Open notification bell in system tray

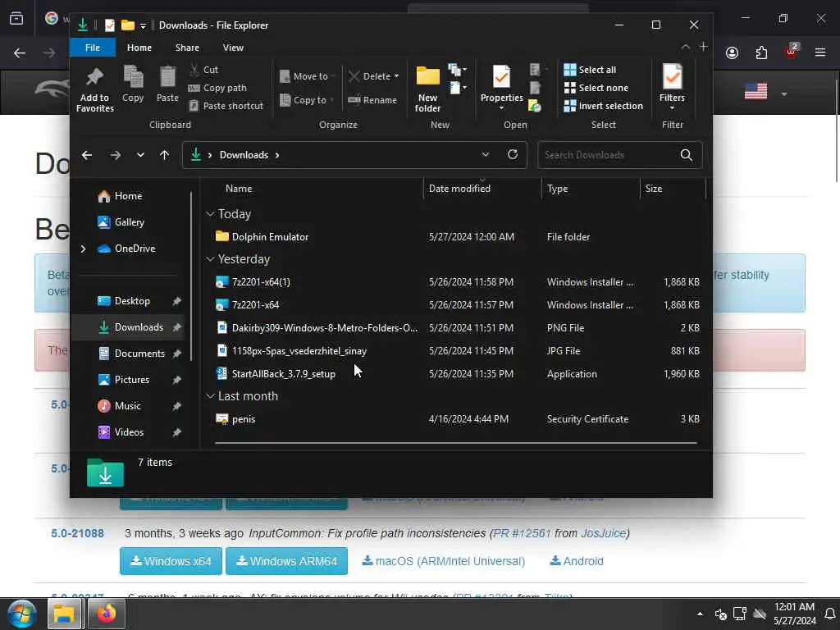tap(830, 614)
